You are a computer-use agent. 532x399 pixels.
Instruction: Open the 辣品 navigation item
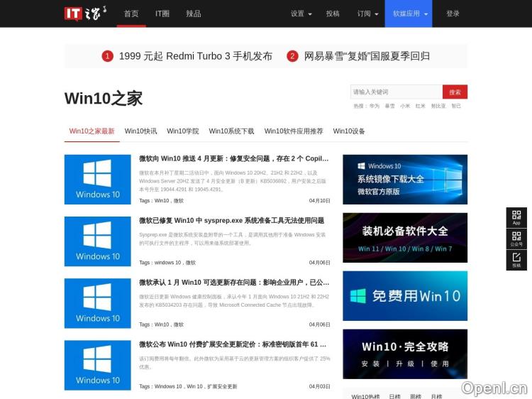[x=194, y=13]
